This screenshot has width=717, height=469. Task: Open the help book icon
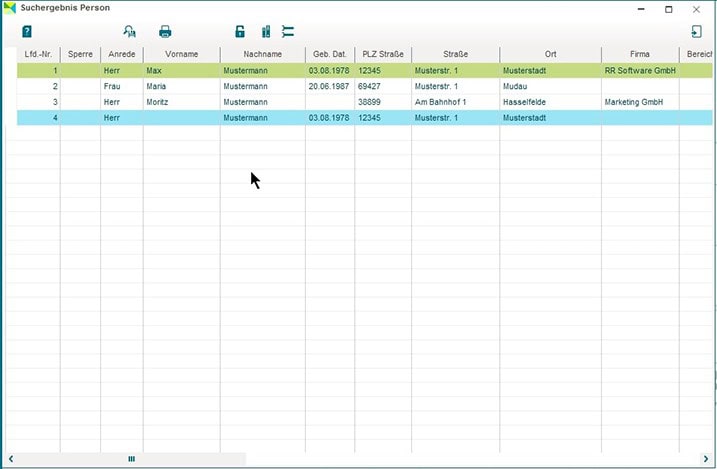tap(27, 32)
